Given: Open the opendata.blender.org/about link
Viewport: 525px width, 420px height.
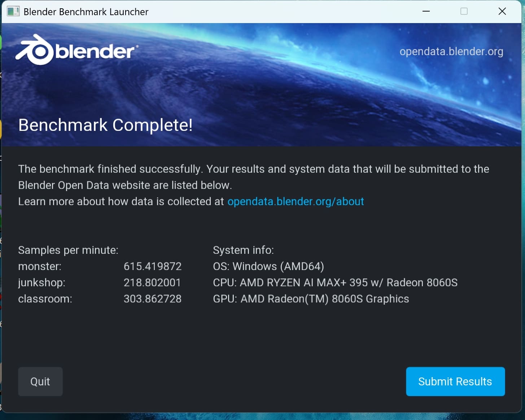Looking at the screenshot, I should (x=296, y=201).
